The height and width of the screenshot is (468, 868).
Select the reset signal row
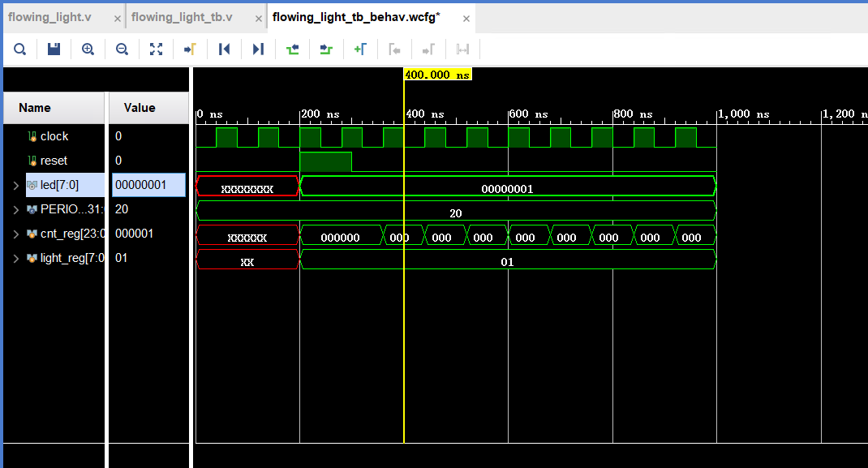click(54, 161)
